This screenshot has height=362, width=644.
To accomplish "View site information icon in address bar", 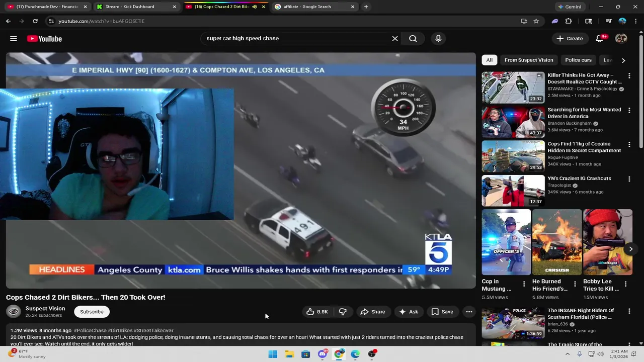I will click(51, 21).
